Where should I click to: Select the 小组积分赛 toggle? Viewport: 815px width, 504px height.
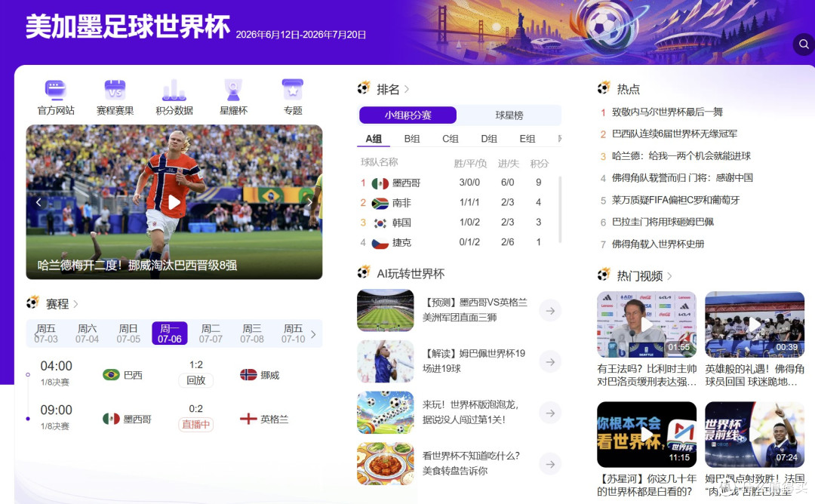(408, 115)
